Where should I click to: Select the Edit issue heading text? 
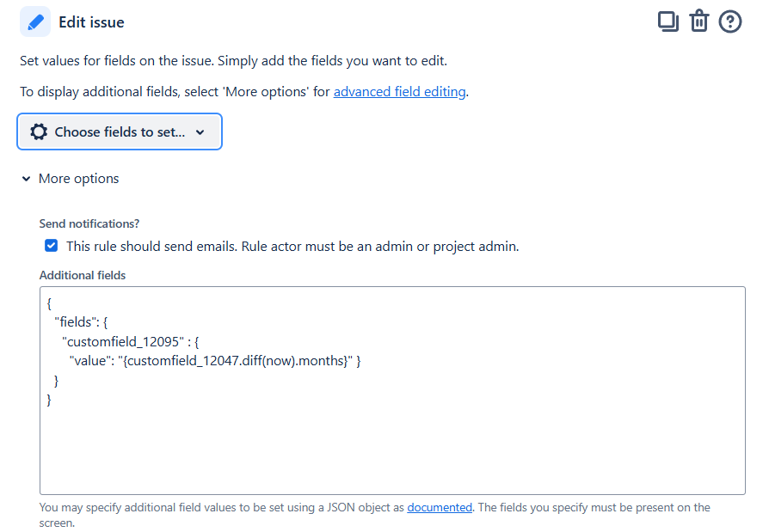coord(91,21)
